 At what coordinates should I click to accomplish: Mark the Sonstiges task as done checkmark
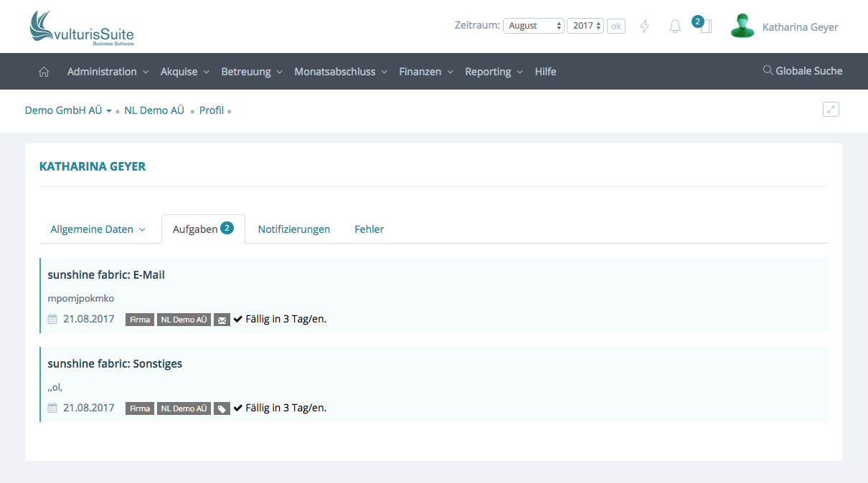point(238,408)
